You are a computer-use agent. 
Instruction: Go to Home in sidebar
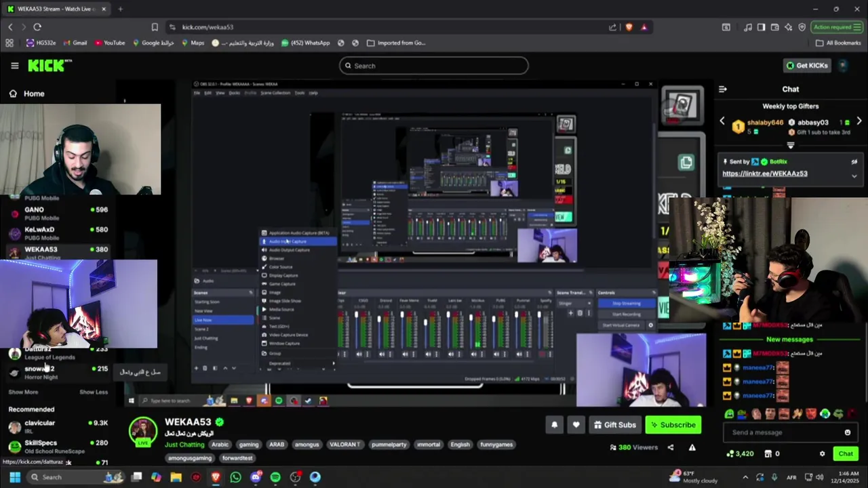[27, 94]
